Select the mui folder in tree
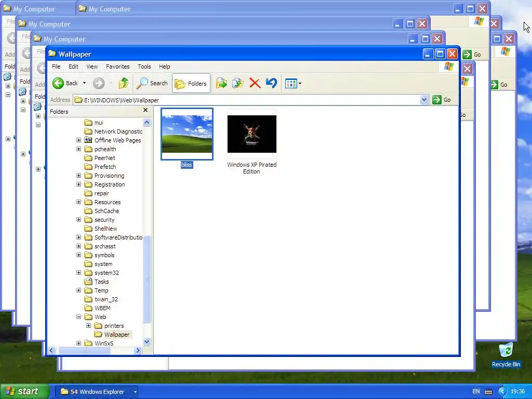Image resolution: width=532 pixels, height=399 pixels. 94,123
